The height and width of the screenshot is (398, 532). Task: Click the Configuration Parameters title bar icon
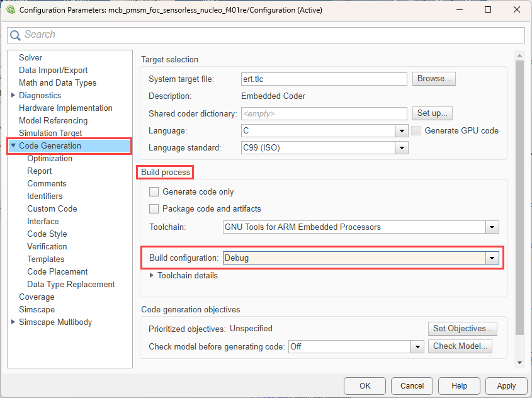(x=10, y=10)
